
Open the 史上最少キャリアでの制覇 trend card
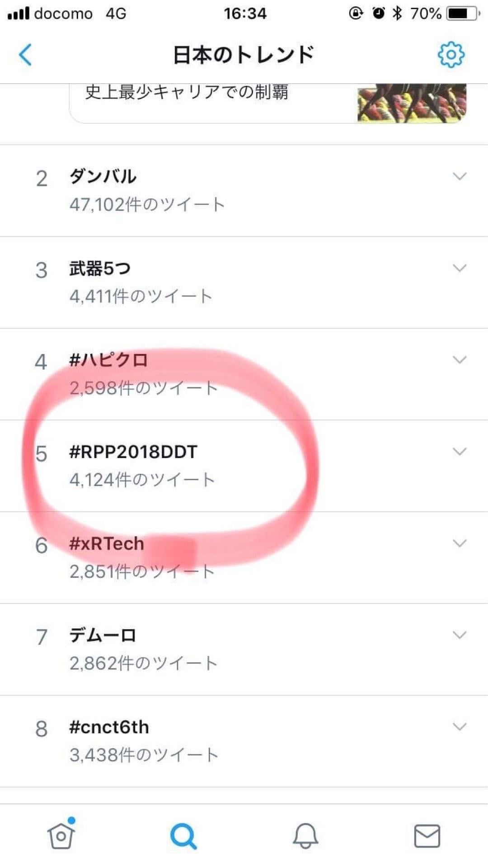(x=268, y=104)
